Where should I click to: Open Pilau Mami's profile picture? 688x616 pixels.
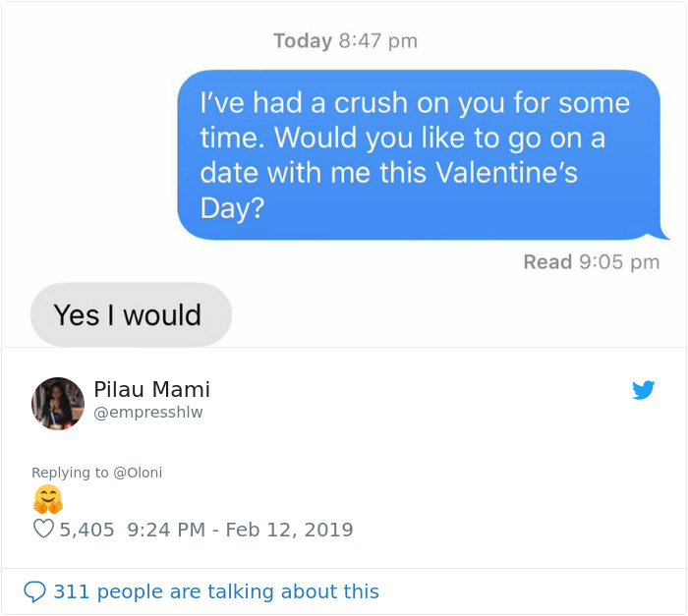(58, 403)
